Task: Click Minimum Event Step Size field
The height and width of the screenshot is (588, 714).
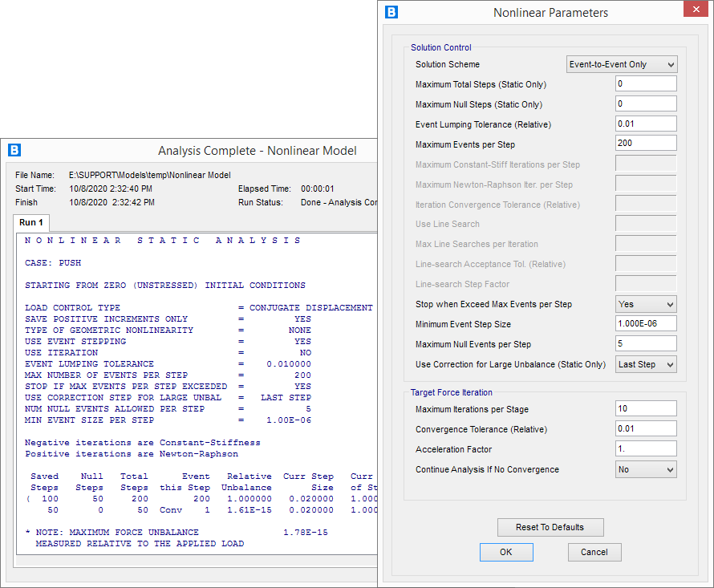Action: click(646, 323)
